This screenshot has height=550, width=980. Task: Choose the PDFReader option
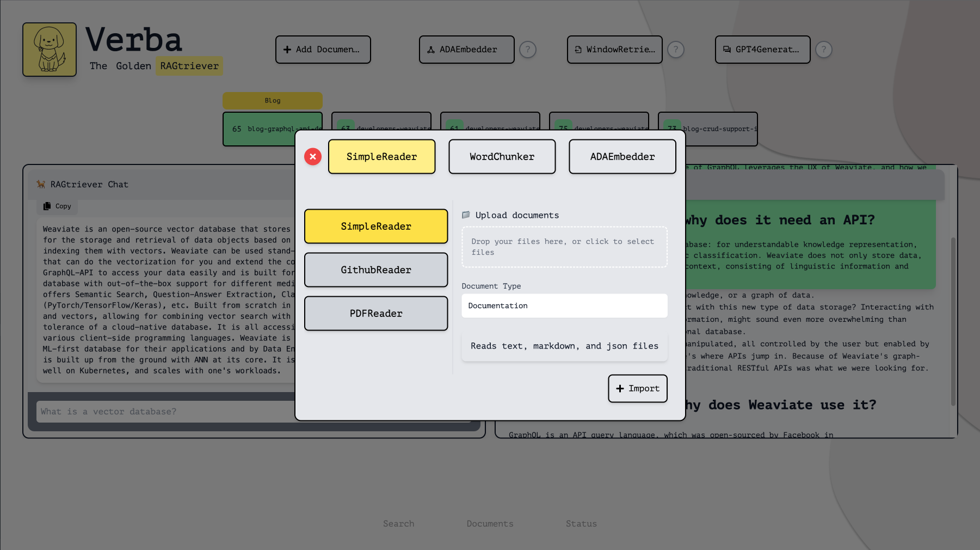[x=376, y=313]
